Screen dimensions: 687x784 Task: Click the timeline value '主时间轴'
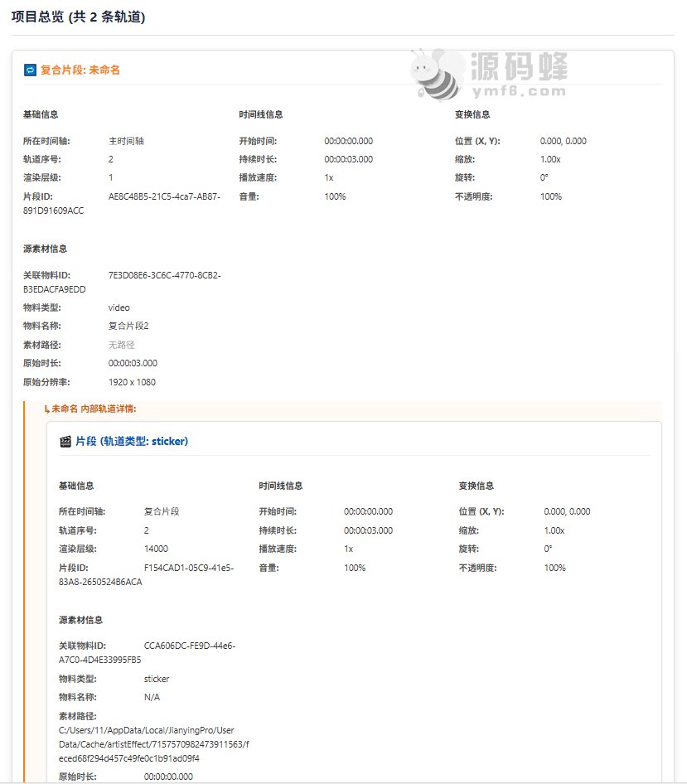[127, 141]
